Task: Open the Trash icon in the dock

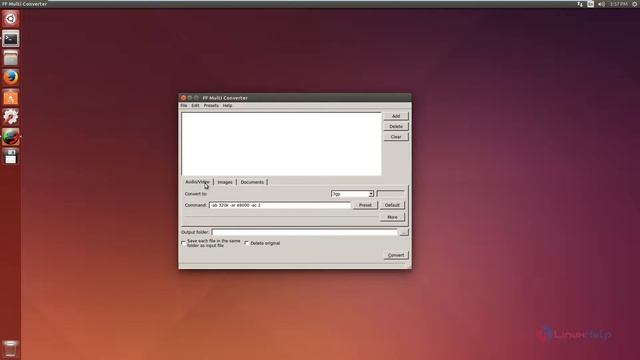Action: pos(11,349)
